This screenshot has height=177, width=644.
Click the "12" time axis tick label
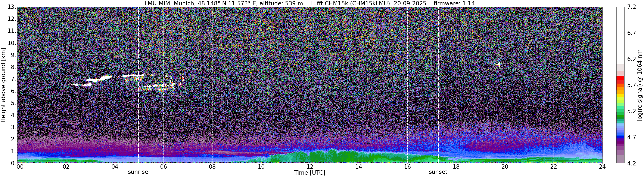(310, 167)
